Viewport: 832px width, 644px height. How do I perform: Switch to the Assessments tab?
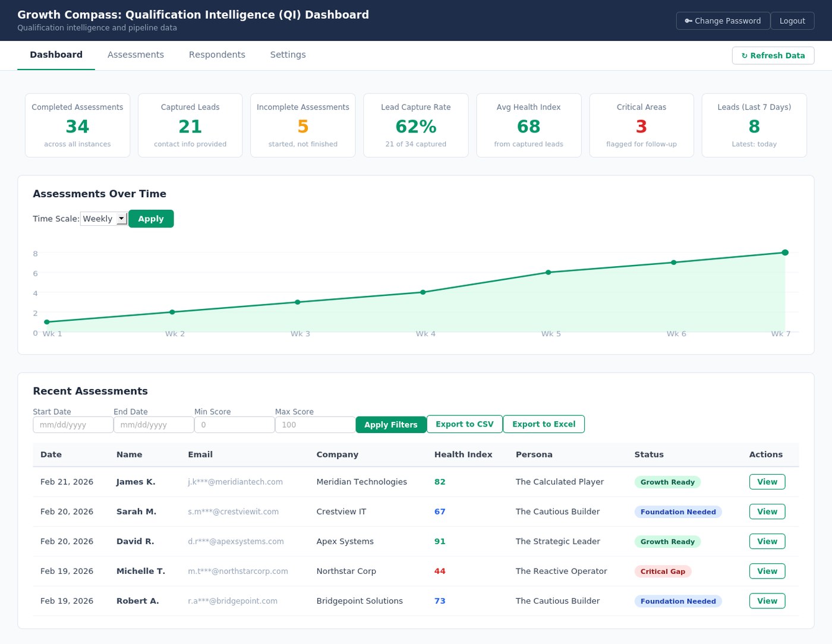pos(135,55)
